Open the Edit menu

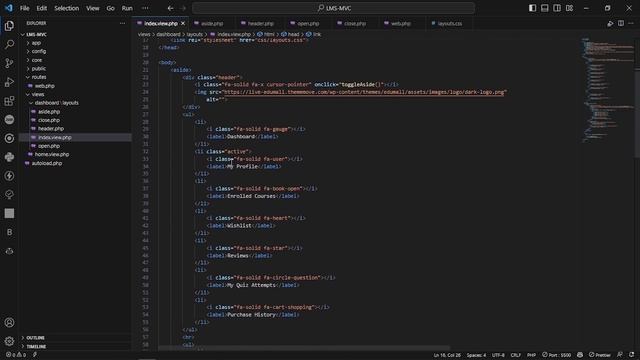coord(42,8)
